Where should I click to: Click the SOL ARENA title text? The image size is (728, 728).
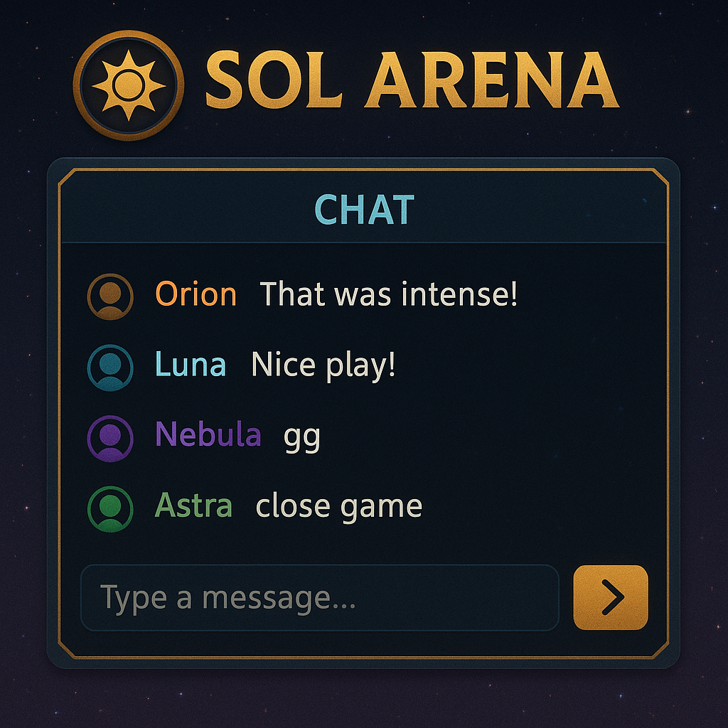[410, 80]
